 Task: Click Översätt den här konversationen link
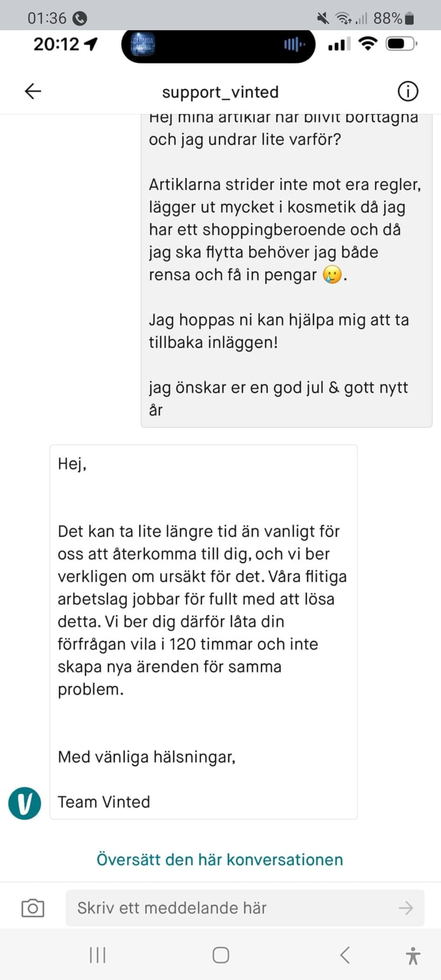point(220,859)
